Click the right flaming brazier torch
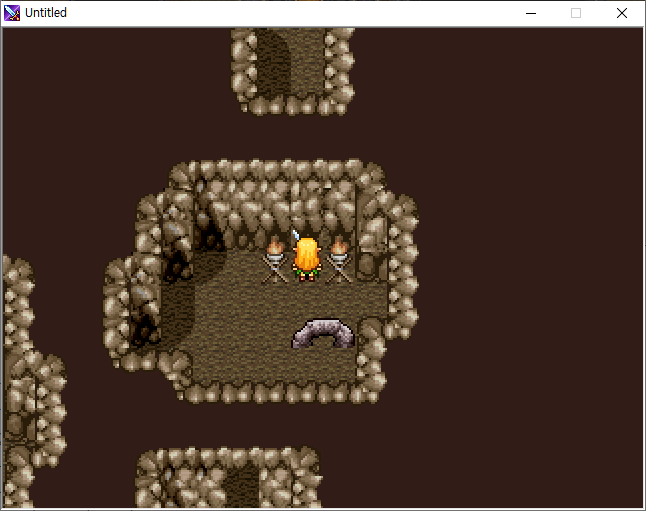 point(339,260)
